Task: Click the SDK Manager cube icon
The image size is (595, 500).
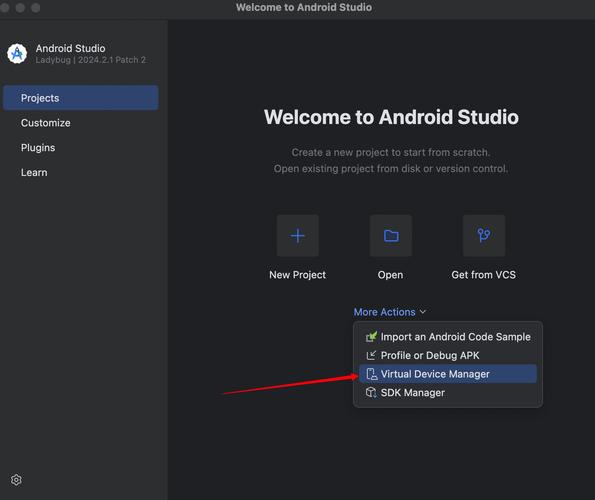Action: click(x=371, y=392)
